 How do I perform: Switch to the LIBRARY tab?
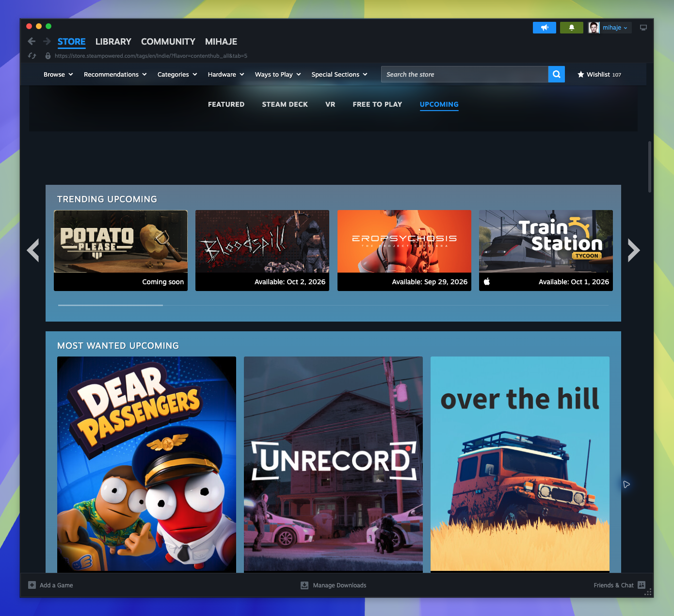click(113, 42)
